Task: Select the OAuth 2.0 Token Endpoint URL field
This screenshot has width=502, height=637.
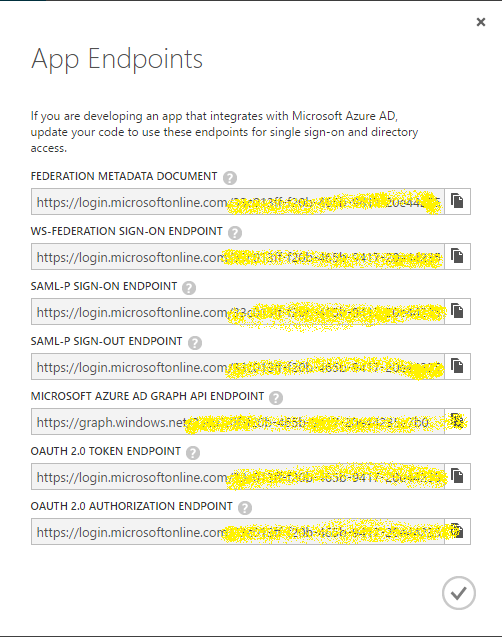Action: point(238,476)
